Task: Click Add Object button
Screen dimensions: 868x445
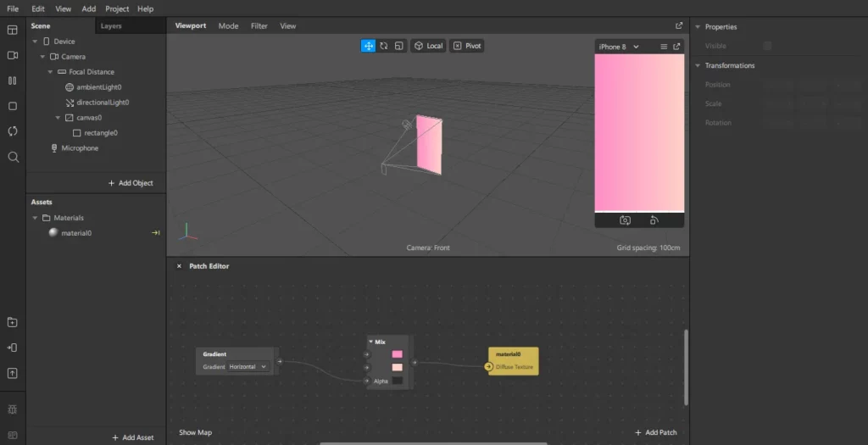Action: (131, 183)
